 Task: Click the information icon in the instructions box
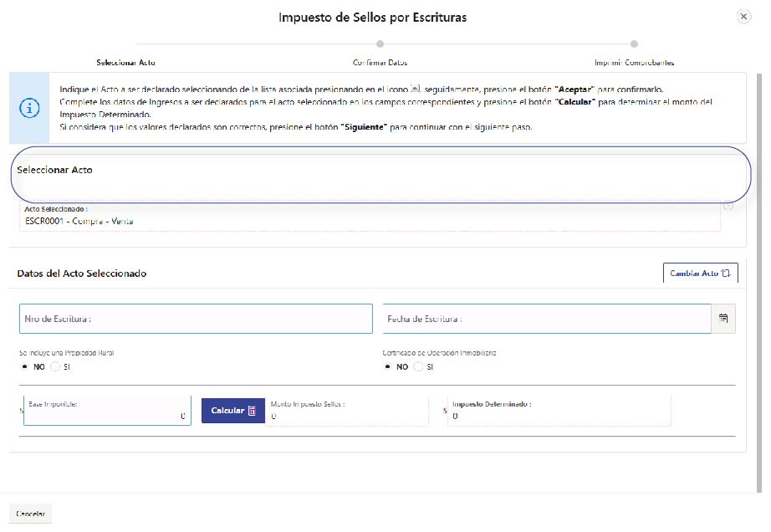coord(29,108)
